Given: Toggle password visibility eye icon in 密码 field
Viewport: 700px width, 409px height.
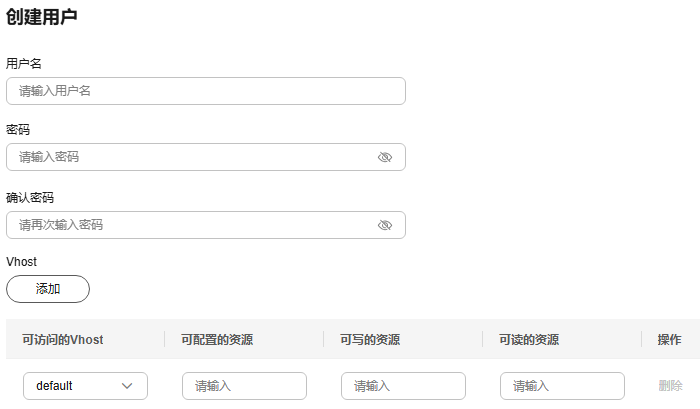Looking at the screenshot, I should [x=385, y=157].
